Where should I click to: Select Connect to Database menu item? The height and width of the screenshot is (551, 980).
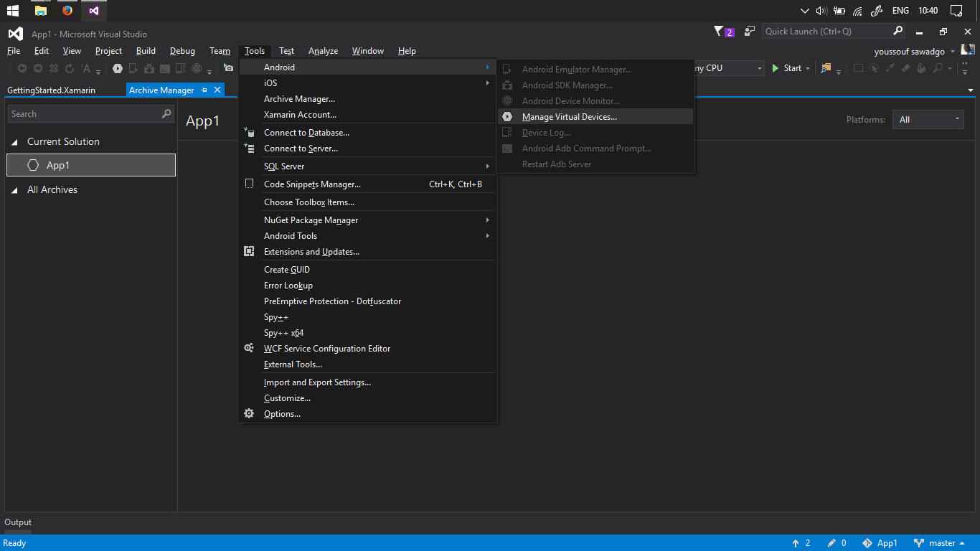click(368, 133)
